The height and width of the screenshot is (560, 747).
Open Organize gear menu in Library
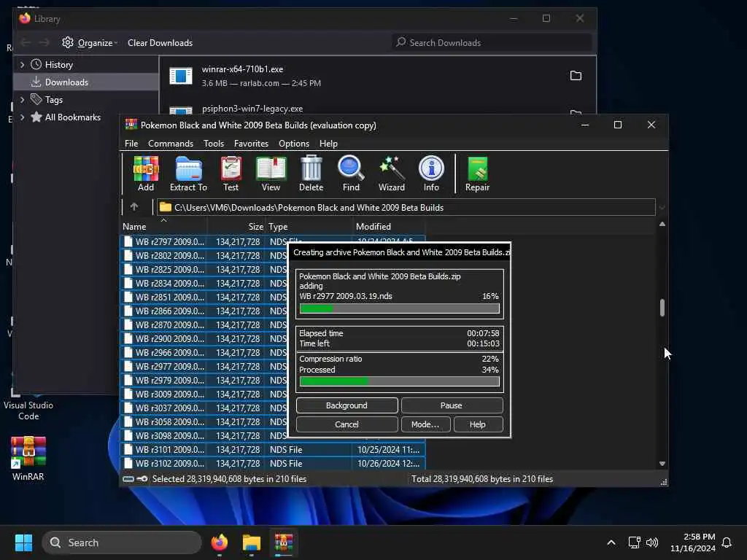(90, 43)
